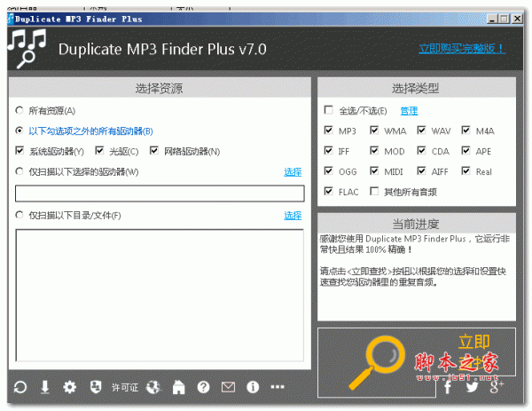Screen dimensions: 532x411
Task: Toggle the 全选/不选(E) checkbox
Action: click(328, 110)
